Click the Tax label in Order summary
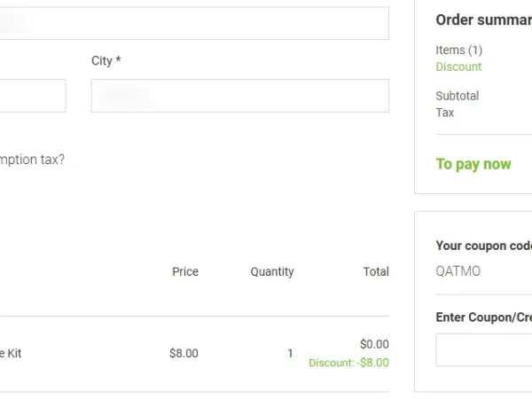This screenshot has width=532, height=399. [x=445, y=113]
